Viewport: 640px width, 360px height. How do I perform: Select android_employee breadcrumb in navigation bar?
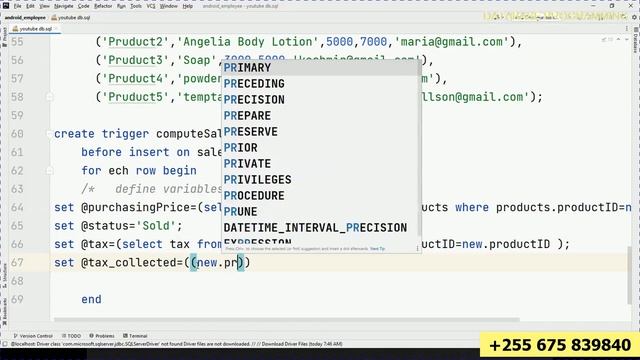(x=25, y=18)
